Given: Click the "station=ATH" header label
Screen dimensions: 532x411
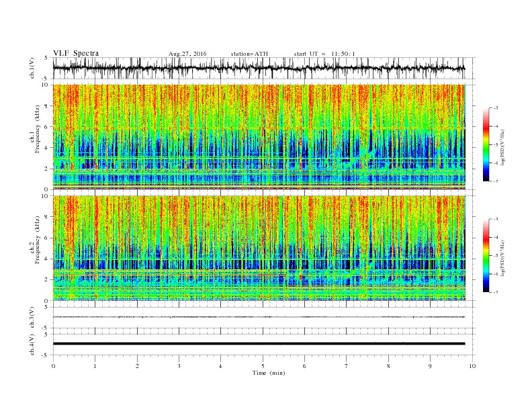Looking at the screenshot, I should pos(249,54).
